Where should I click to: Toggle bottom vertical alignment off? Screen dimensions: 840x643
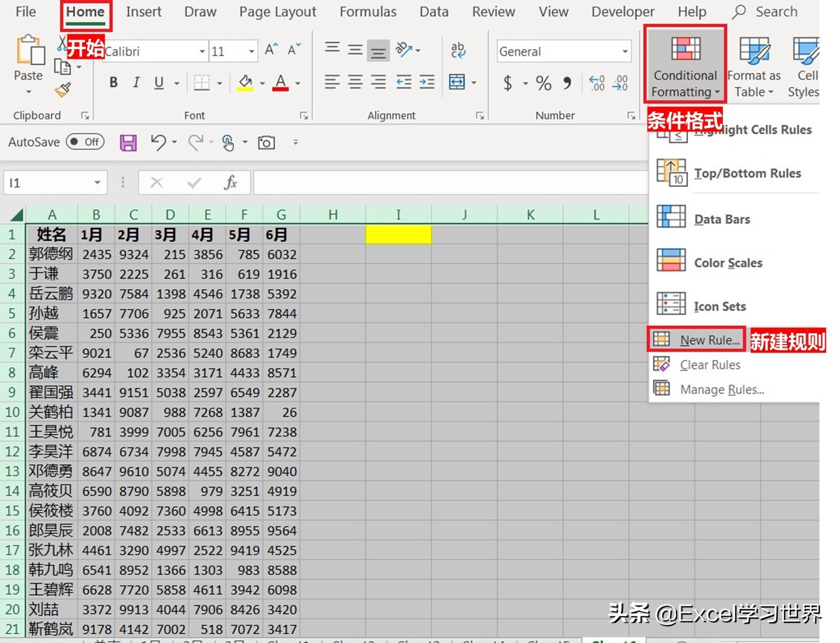pyautogui.click(x=378, y=51)
